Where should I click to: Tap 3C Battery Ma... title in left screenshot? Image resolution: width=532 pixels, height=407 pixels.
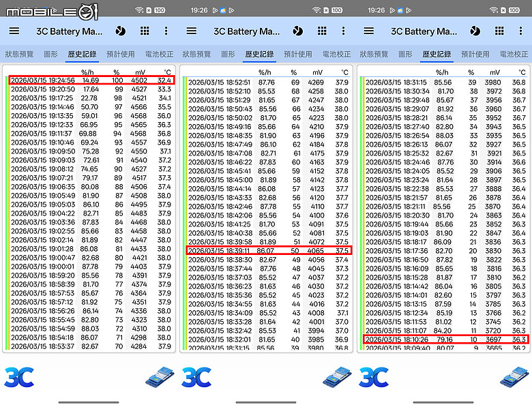coord(69,31)
